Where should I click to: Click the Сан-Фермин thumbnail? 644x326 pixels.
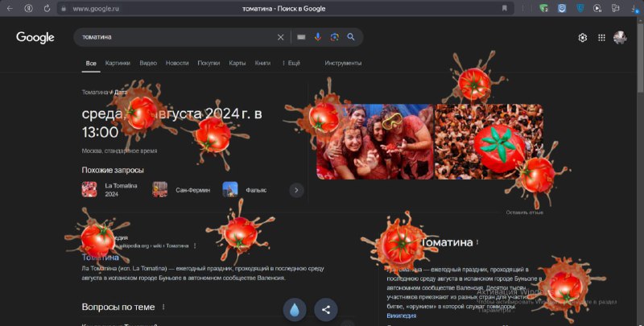click(x=159, y=190)
